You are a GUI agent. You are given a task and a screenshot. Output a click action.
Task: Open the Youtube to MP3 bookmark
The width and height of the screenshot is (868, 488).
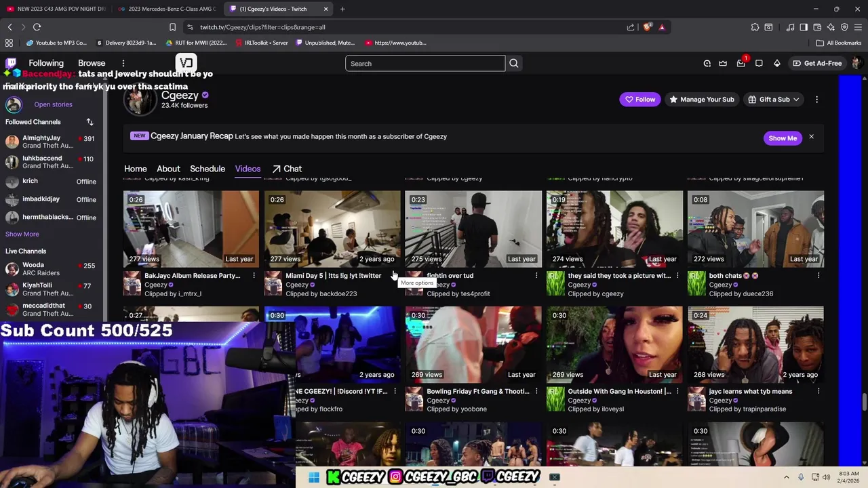coord(56,43)
